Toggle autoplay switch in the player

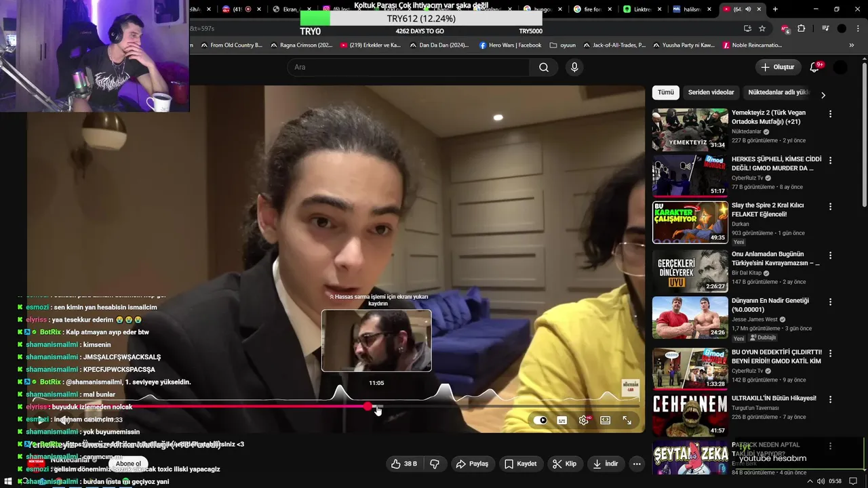pyautogui.click(x=540, y=420)
